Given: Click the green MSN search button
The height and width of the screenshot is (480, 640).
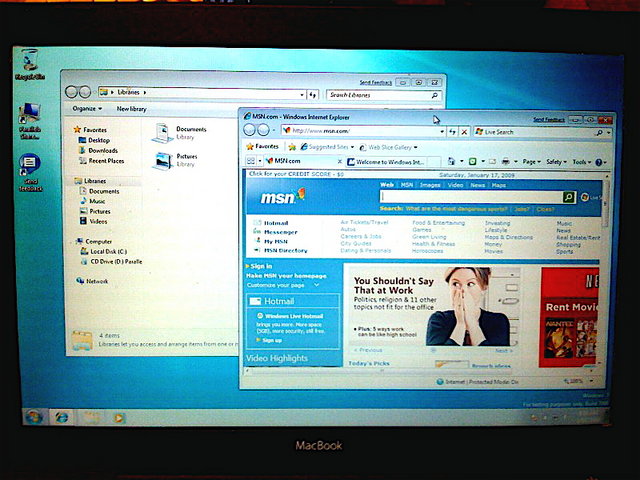Looking at the screenshot, I should tap(569, 198).
